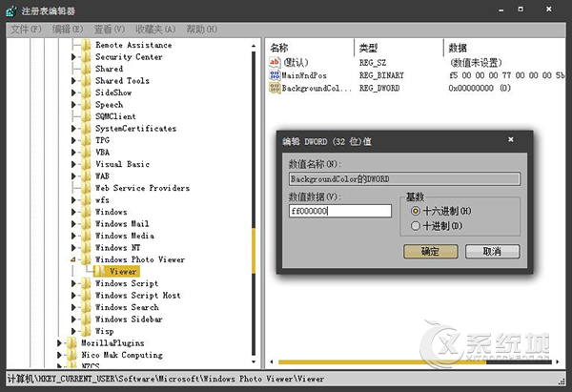Click the Windows Mail folder icon

click(86, 224)
